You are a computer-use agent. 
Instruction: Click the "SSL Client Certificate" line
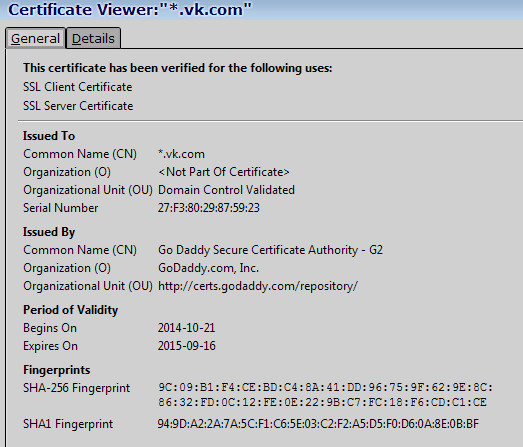(78, 87)
